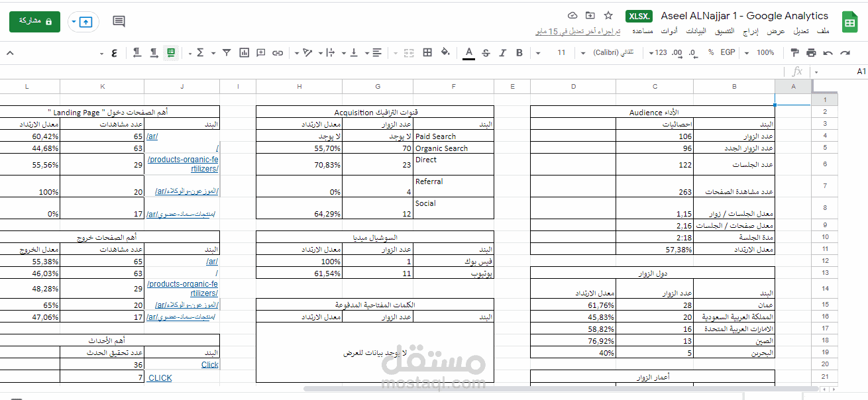
Task: Click the XLSX. file badge
Action: (639, 17)
